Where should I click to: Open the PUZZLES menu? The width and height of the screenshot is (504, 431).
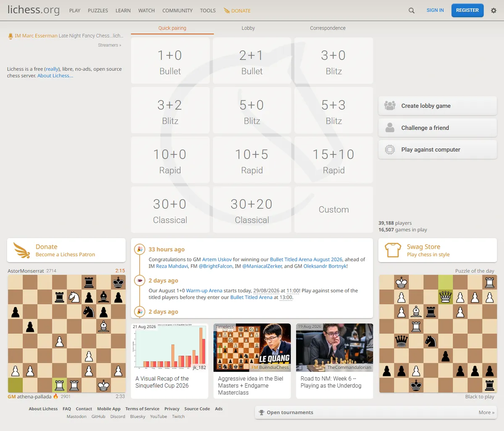98,11
